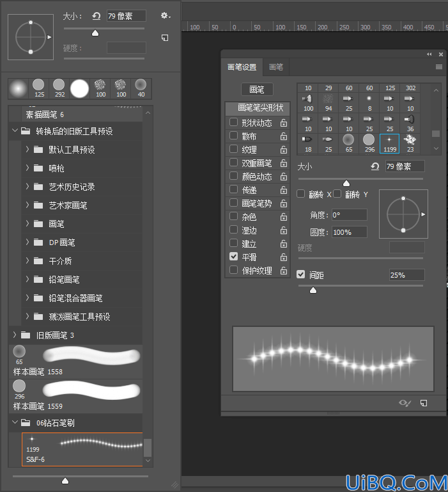Expand the 默认工具预设 folder
Screen dimensions: 448x492
tap(27, 149)
